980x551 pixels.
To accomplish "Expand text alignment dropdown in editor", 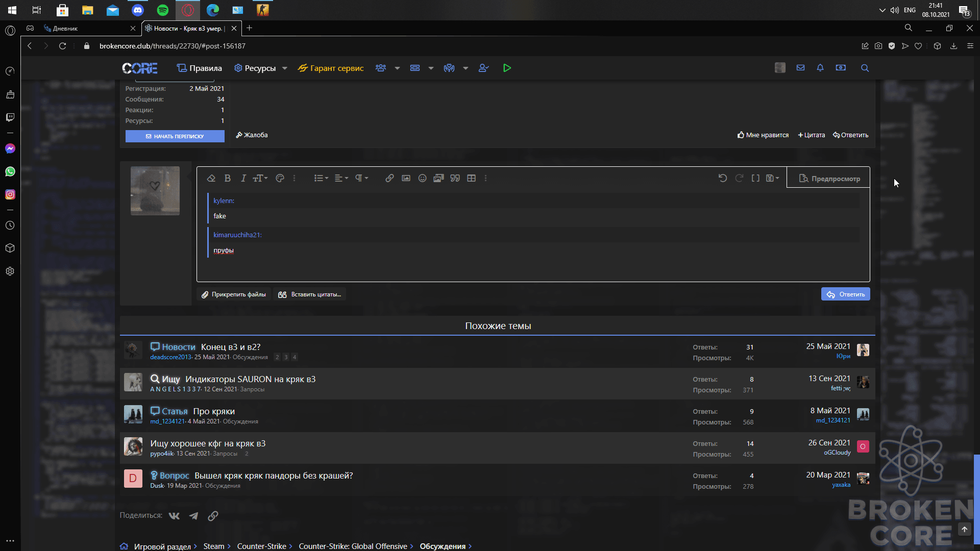I will 341,178.
